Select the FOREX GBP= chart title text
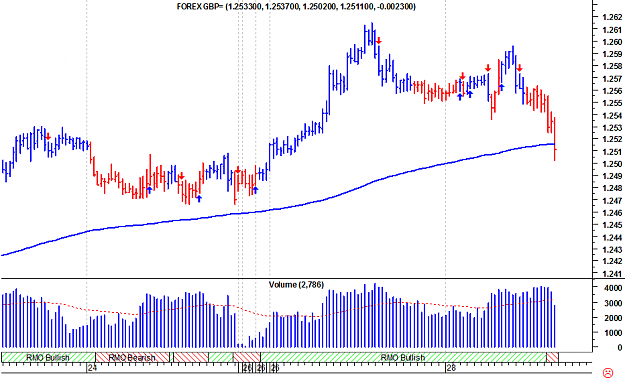The width and height of the screenshot is (625, 382). click(296, 6)
